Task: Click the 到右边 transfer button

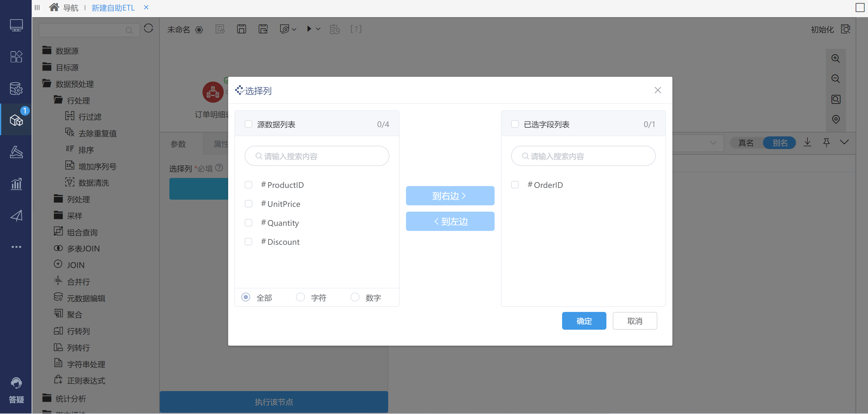Action: (x=450, y=195)
